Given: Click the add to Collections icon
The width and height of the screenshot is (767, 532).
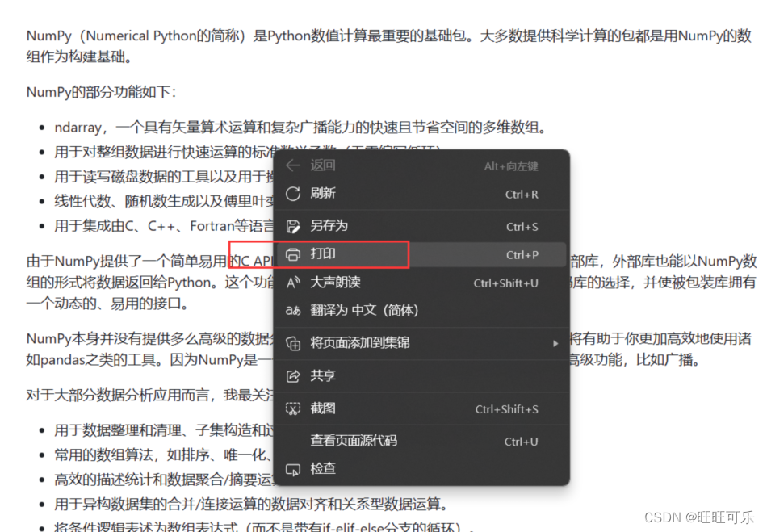Looking at the screenshot, I should [x=293, y=343].
